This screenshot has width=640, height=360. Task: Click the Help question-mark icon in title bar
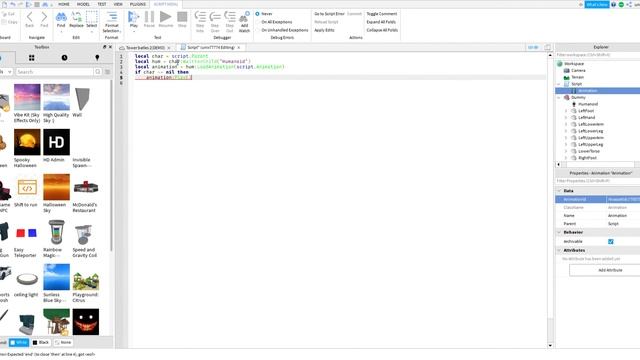click(613, 4)
